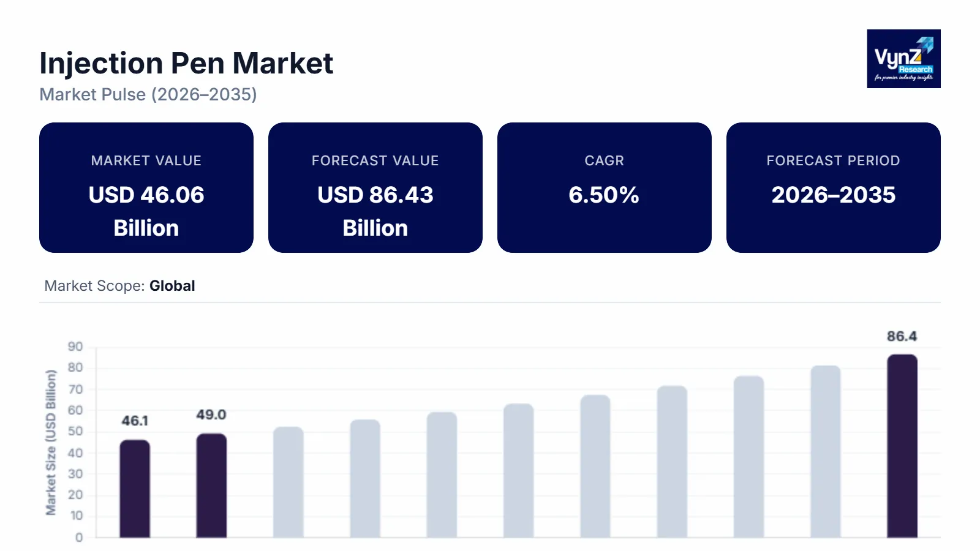Select the Market Value USD 46.06 Billion card
Screen dimensions: 980x551
coord(146,187)
